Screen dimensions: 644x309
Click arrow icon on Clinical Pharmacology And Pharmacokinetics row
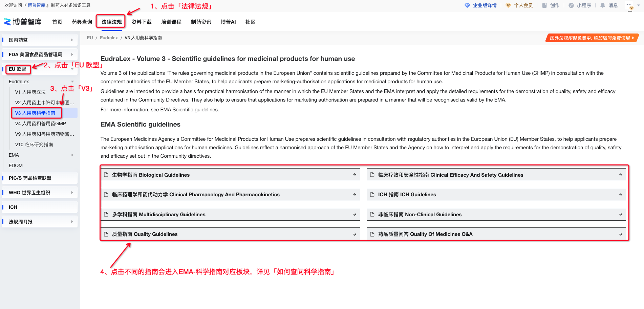[x=355, y=195]
